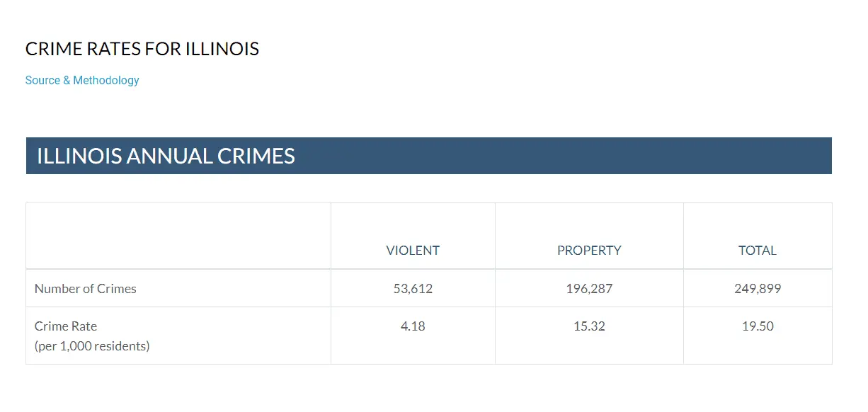Click the per 1,000 residents subtext

(92, 346)
